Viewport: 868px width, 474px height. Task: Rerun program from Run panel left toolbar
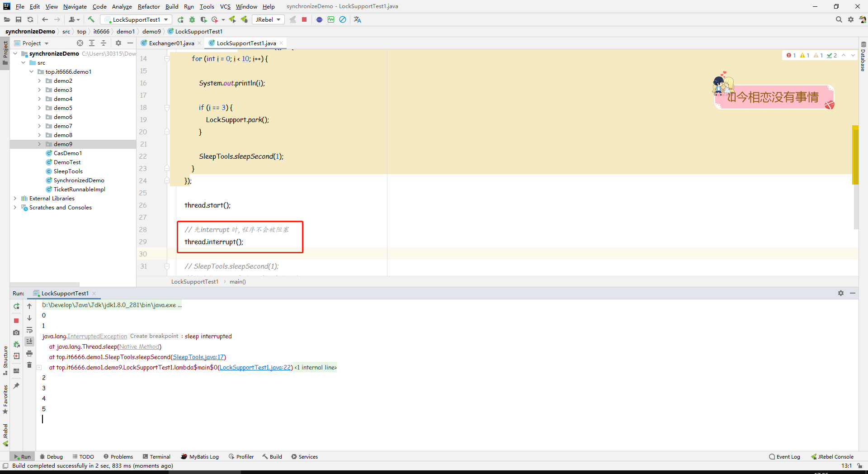pos(16,306)
